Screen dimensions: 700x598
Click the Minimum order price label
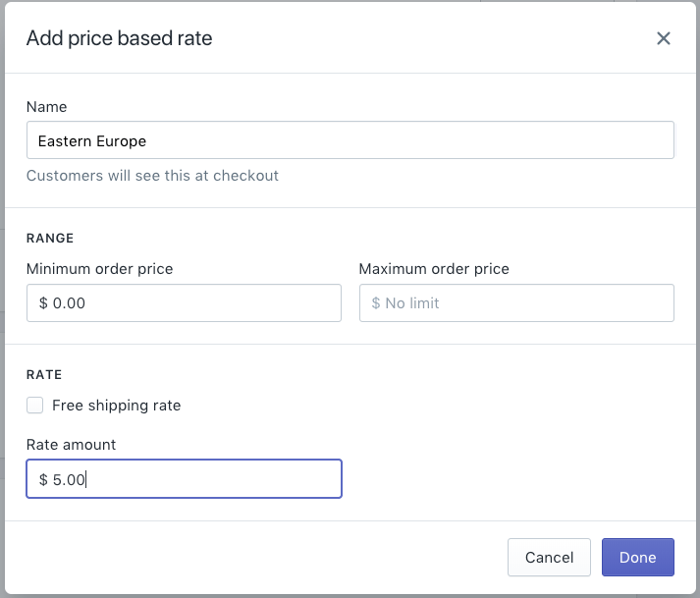(x=99, y=268)
